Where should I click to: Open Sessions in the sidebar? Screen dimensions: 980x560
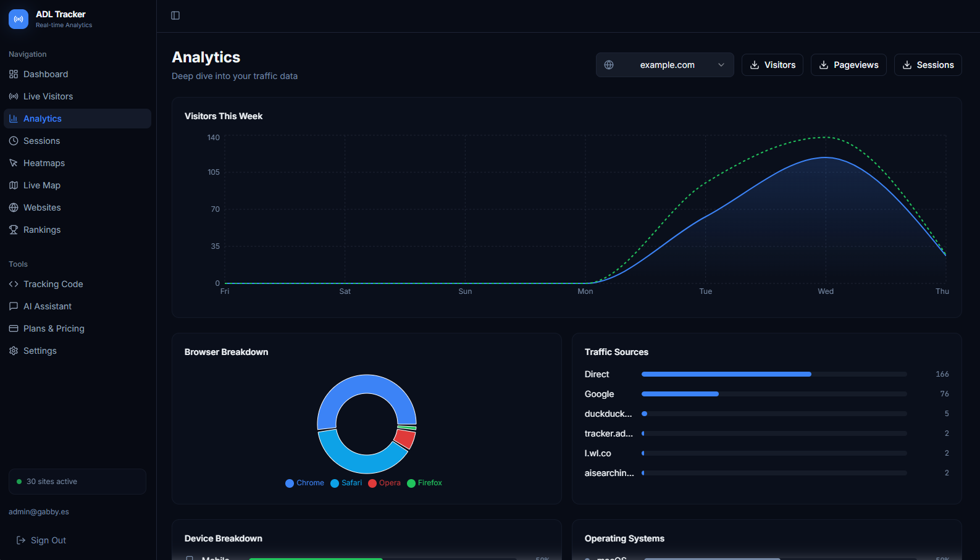[77, 141]
